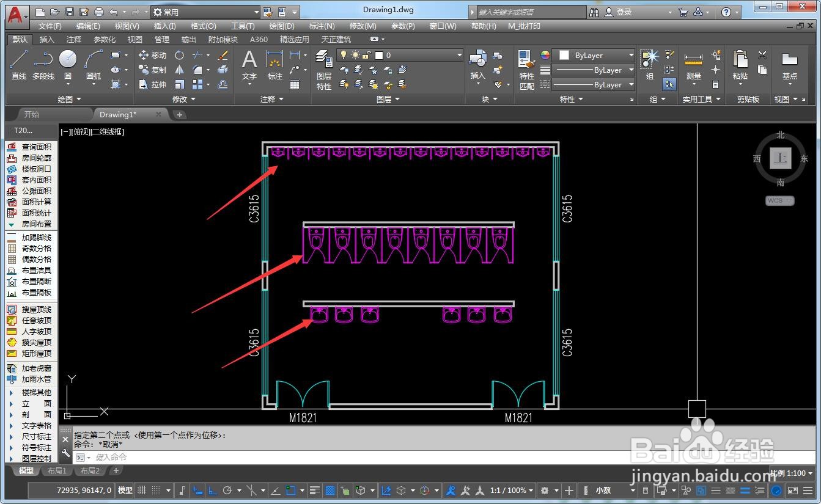Click the Dimension (标注) tool

(275, 65)
